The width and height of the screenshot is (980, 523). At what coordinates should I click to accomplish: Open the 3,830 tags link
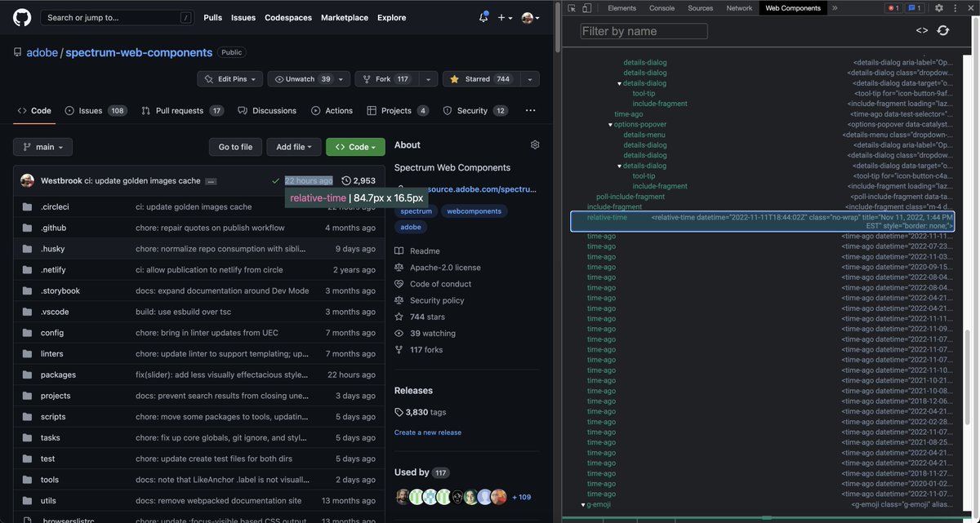(420, 412)
